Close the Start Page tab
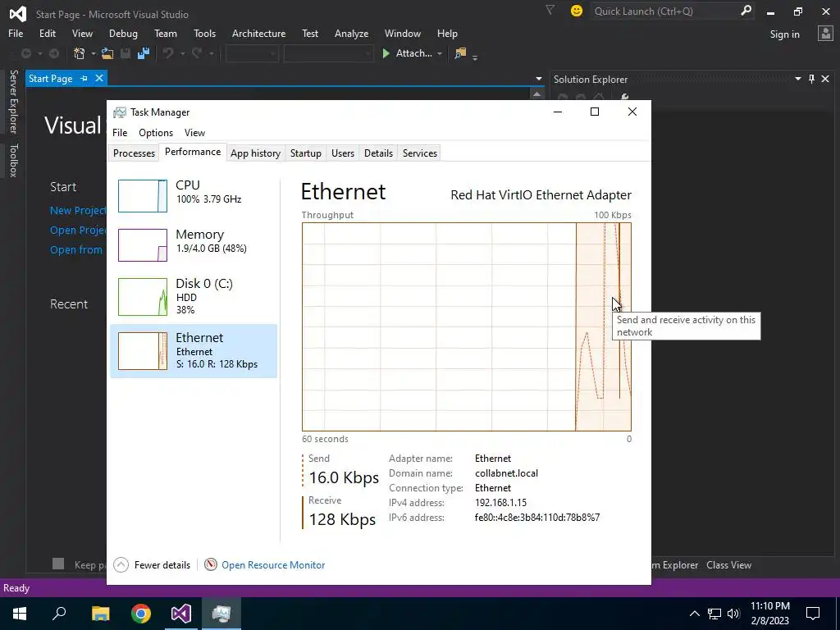840x630 pixels. coord(99,78)
